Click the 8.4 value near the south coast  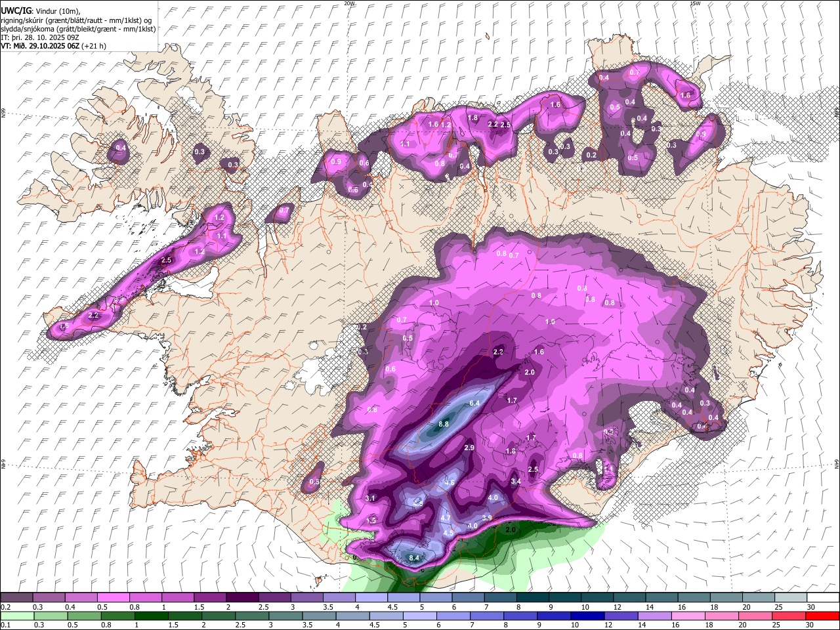pos(413,558)
